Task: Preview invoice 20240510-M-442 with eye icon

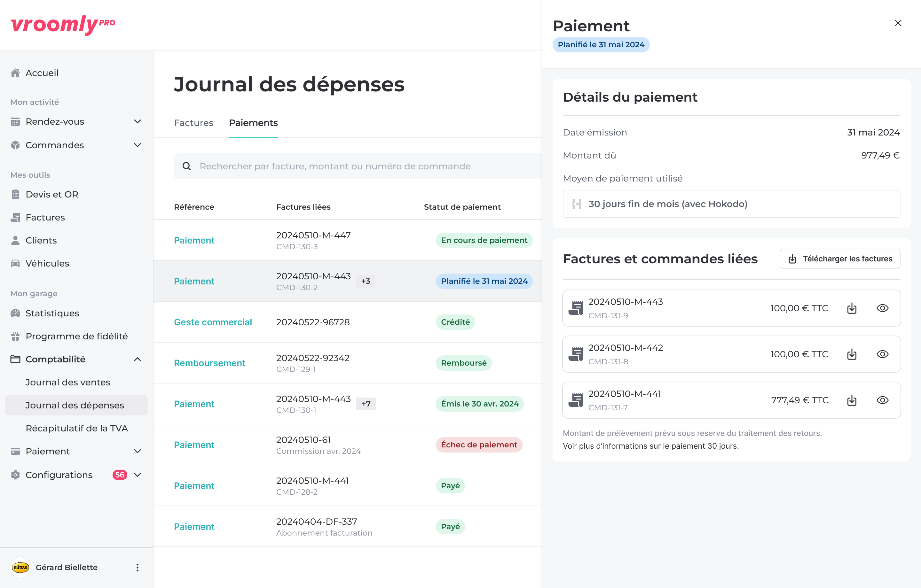Action: point(882,354)
